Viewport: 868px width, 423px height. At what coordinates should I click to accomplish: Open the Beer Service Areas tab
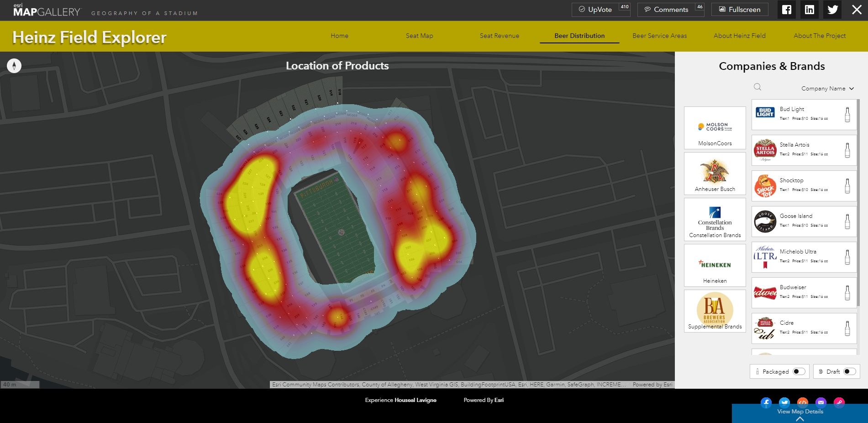point(659,36)
